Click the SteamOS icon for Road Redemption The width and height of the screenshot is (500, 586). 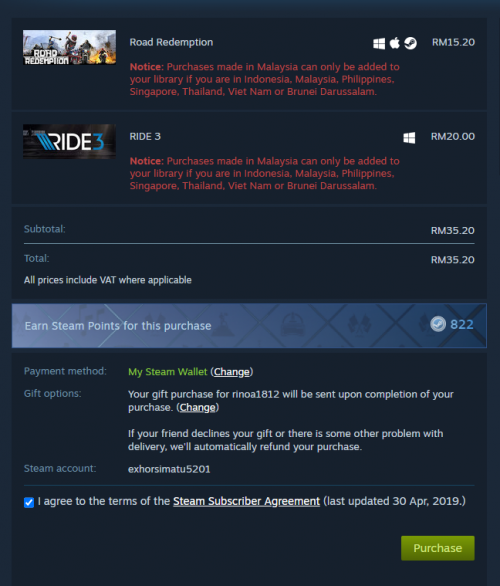pos(410,43)
